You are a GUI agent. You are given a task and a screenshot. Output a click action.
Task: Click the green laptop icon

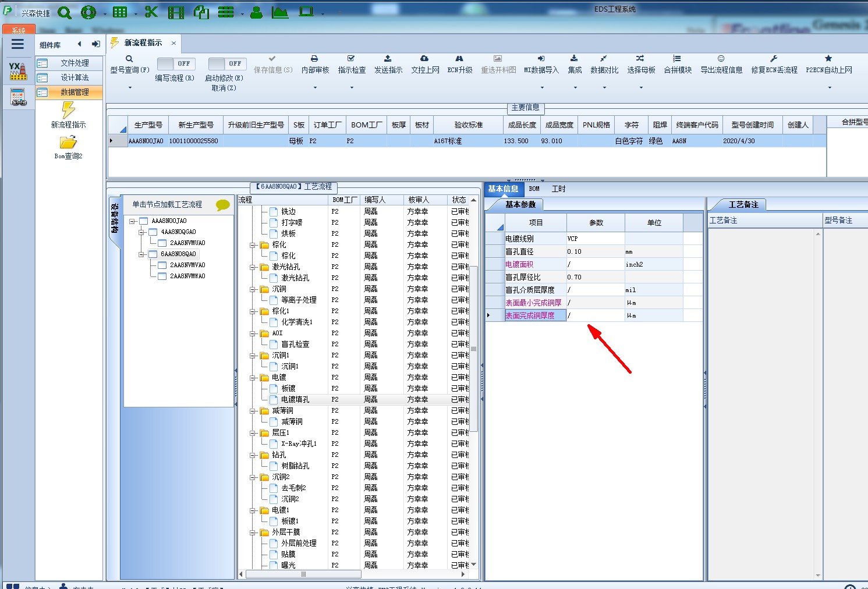(x=306, y=12)
